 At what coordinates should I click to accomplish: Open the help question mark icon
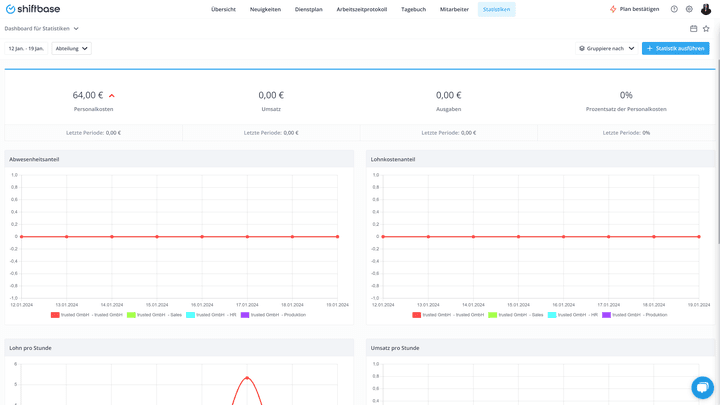(674, 9)
